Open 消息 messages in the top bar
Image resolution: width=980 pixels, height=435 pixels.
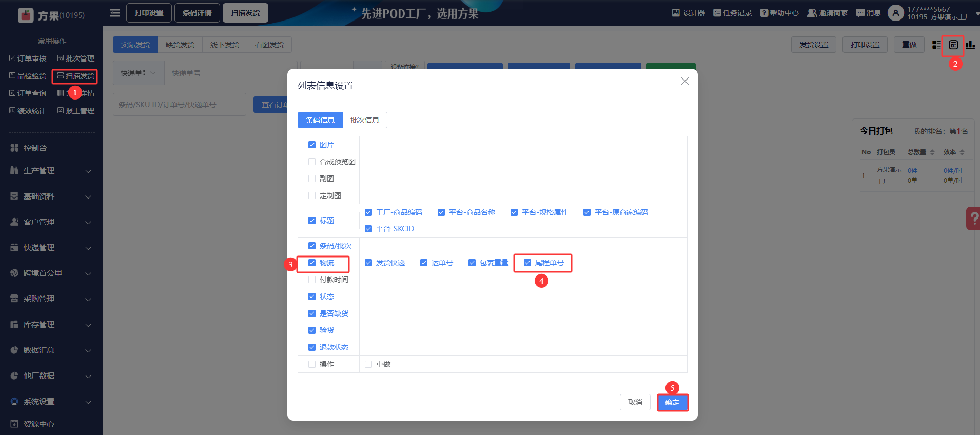pyautogui.click(x=868, y=13)
